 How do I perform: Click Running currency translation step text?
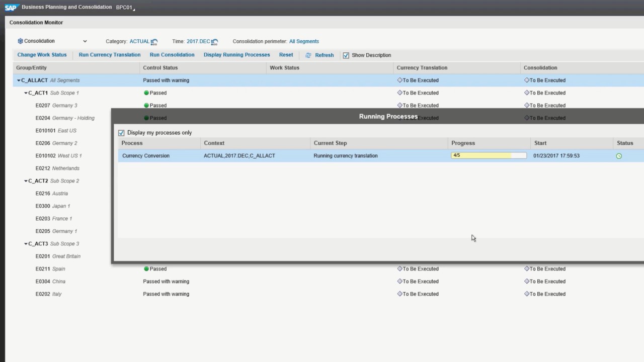[346, 156]
